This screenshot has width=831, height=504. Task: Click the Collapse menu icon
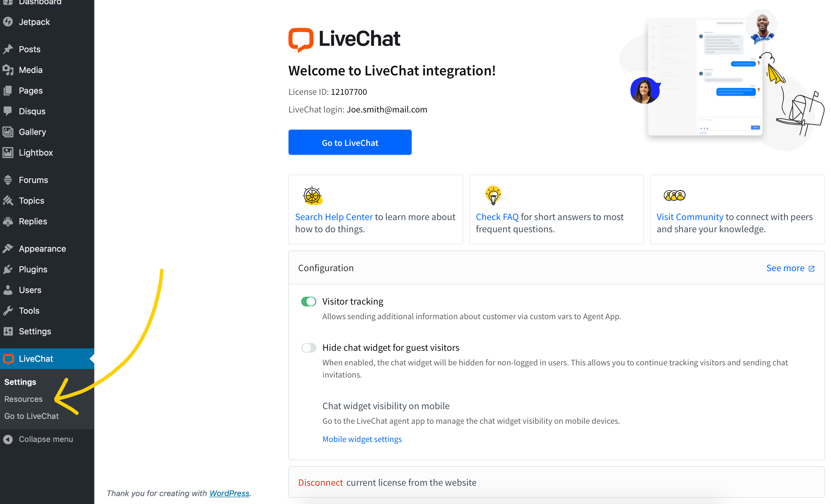[x=7, y=439]
